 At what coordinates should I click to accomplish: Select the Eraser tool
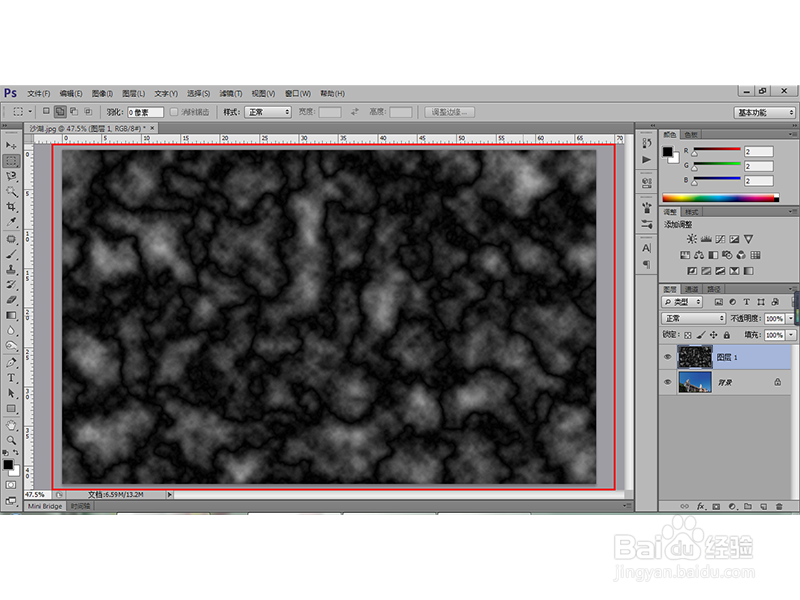[x=11, y=300]
